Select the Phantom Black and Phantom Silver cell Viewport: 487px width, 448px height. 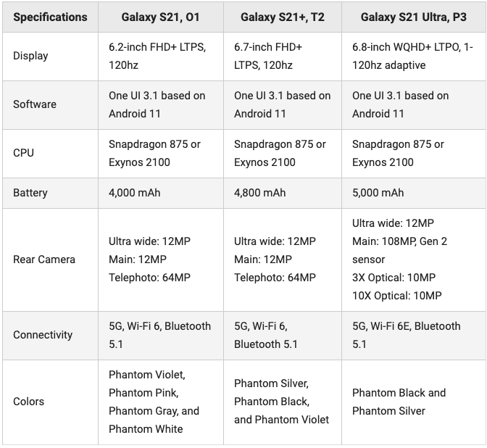tap(399, 402)
